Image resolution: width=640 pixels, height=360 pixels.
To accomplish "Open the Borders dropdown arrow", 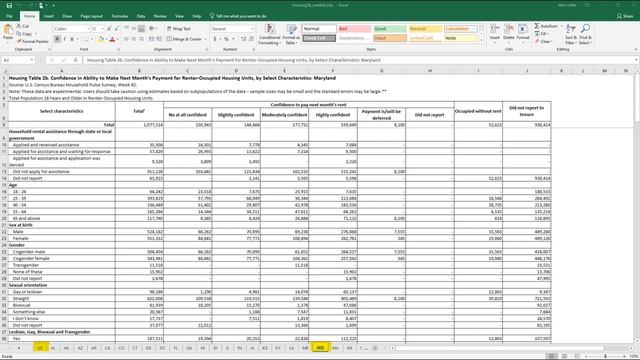I will (x=92, y=39).
